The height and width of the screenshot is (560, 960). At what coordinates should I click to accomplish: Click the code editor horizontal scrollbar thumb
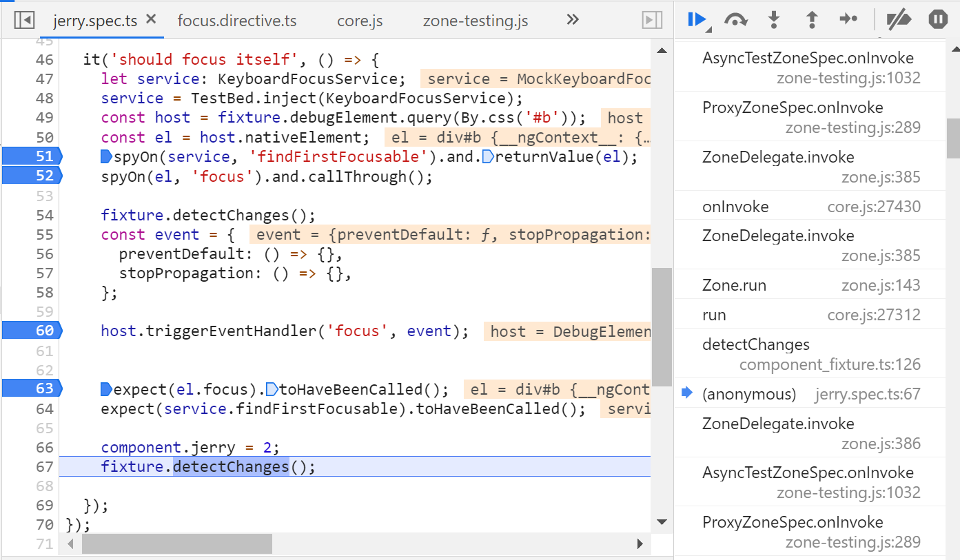pos(177,543)
